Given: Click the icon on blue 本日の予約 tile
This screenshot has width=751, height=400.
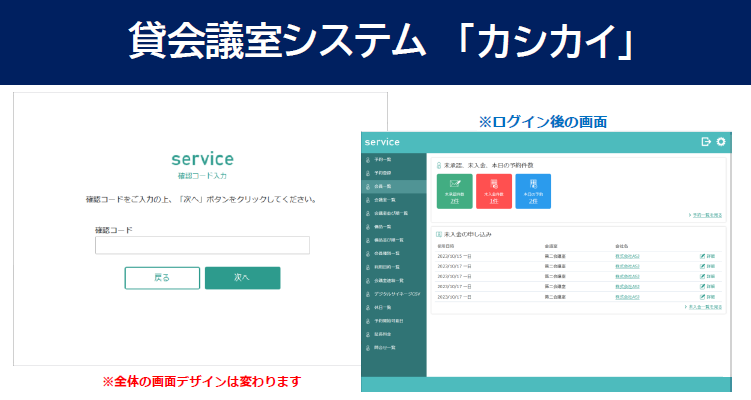Looking at the screenshot, I should [533, 183].
